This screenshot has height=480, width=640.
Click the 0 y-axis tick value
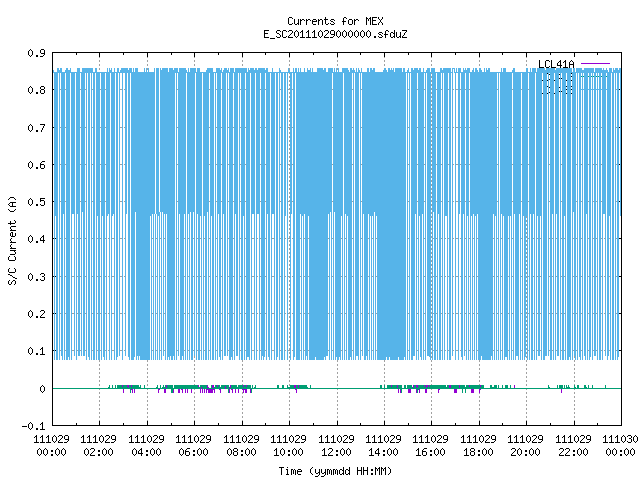[x=42, y=389]
